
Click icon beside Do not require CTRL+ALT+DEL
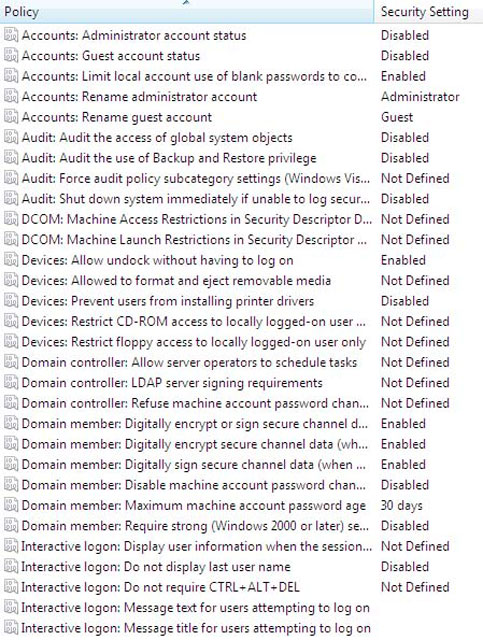(x=11, y=587)
